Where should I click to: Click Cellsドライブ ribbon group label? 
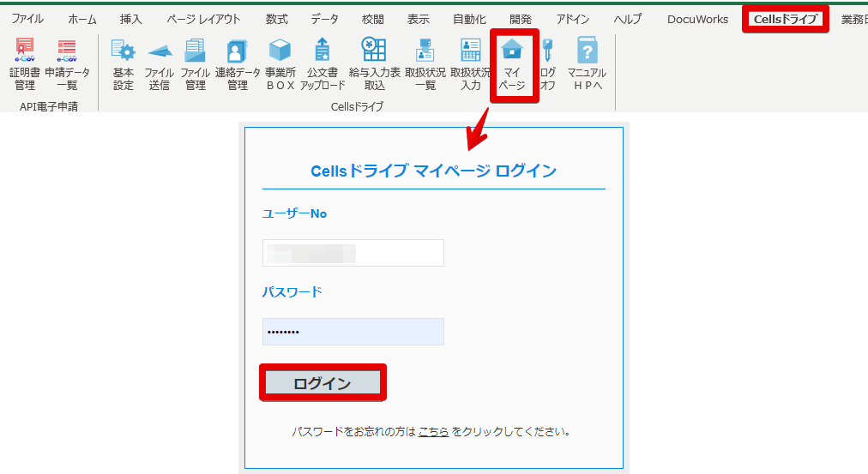point(357,106)
